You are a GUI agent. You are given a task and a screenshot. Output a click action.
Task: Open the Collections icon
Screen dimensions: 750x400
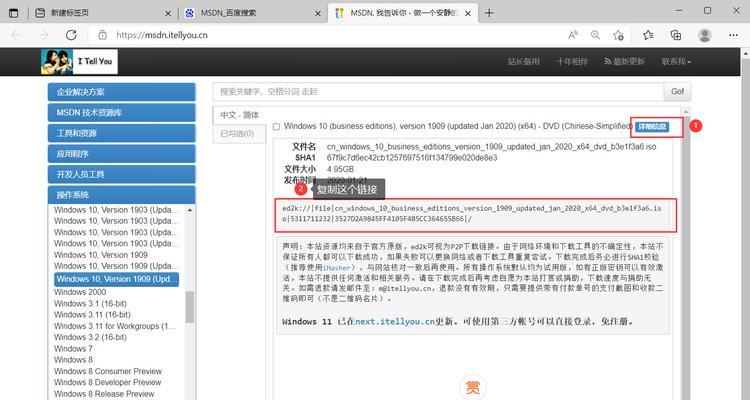coord(676,35)
